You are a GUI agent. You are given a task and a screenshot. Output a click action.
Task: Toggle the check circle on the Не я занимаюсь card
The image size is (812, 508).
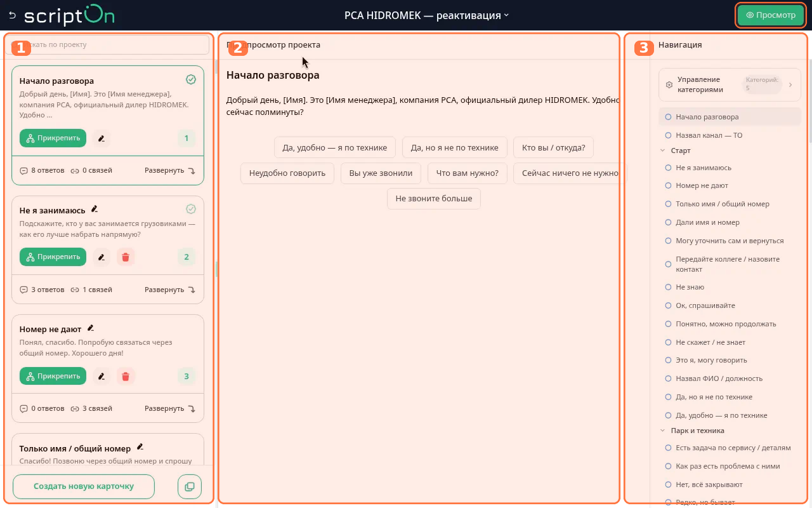pyautogui.click(x=191, y=209)
